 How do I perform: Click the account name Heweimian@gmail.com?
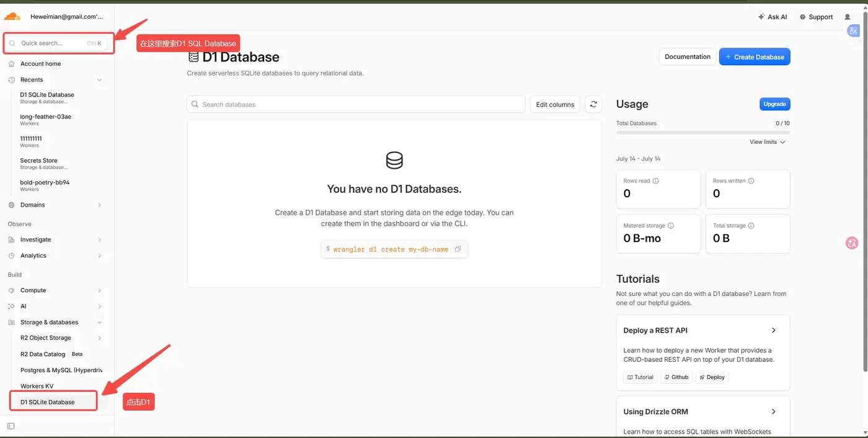[67, 17]
